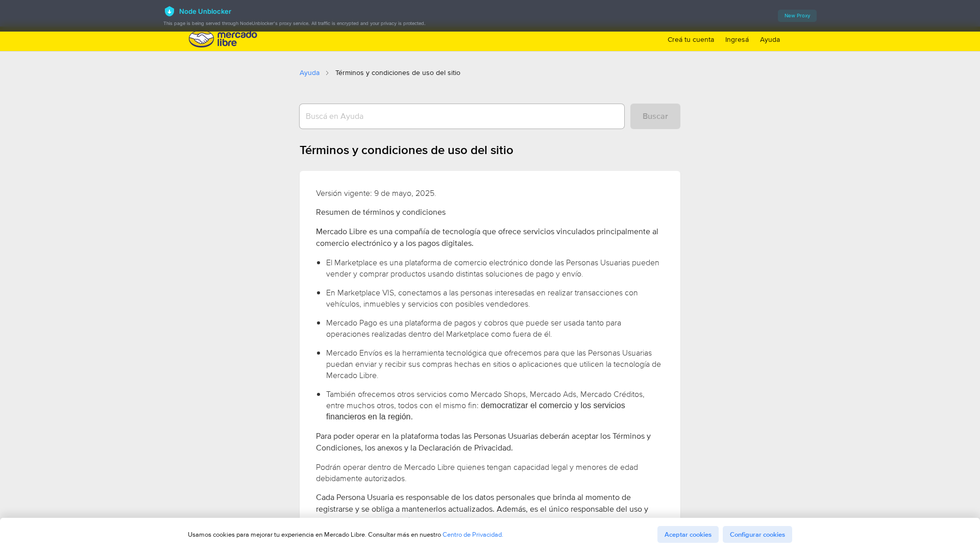
Task: Click the breadcrumb text Términos y condiciones de uso
Action: (398, 73)
